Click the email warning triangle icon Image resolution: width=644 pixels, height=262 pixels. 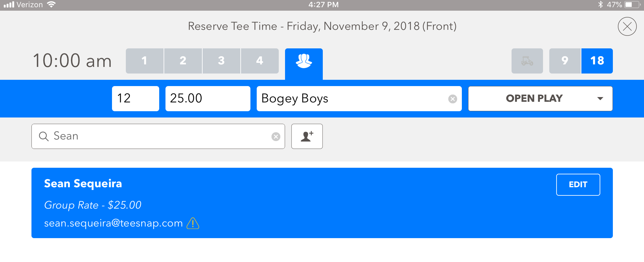[193, 223]
